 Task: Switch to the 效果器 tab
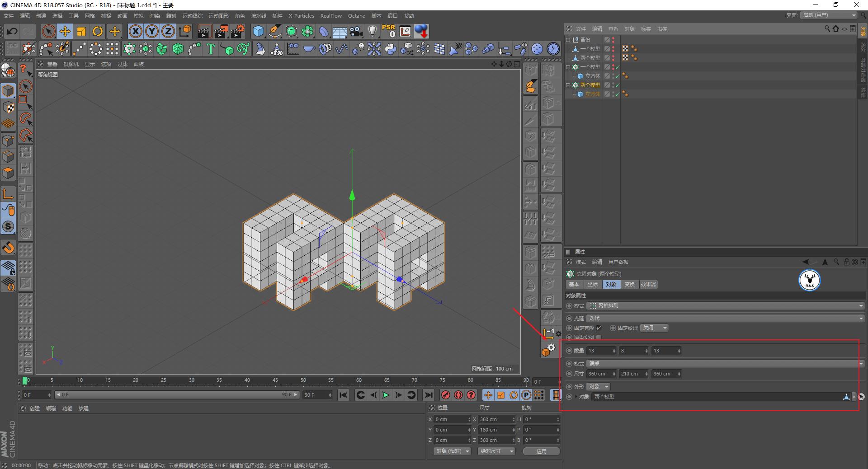(648, 285)
